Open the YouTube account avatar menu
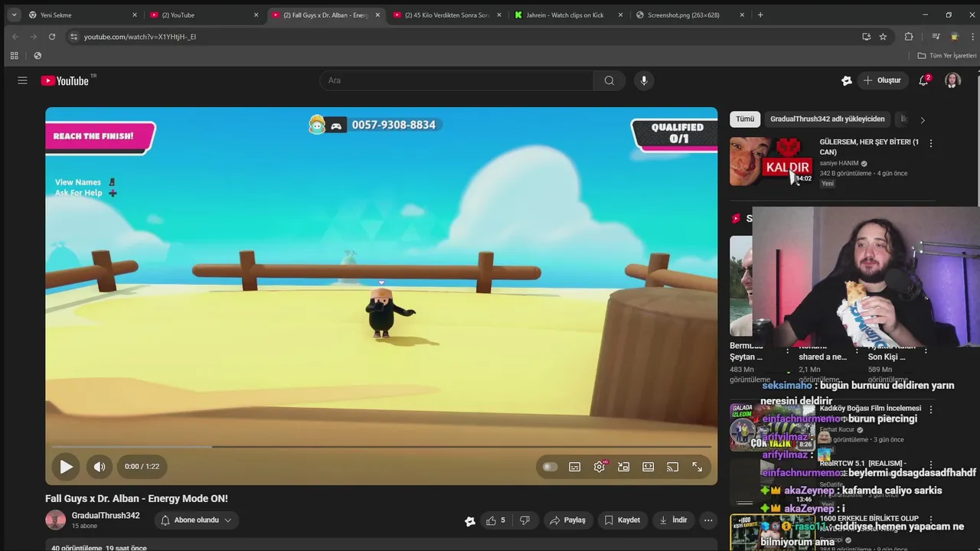The height and width of the screenshot is (551, 980). coord(952,80)
